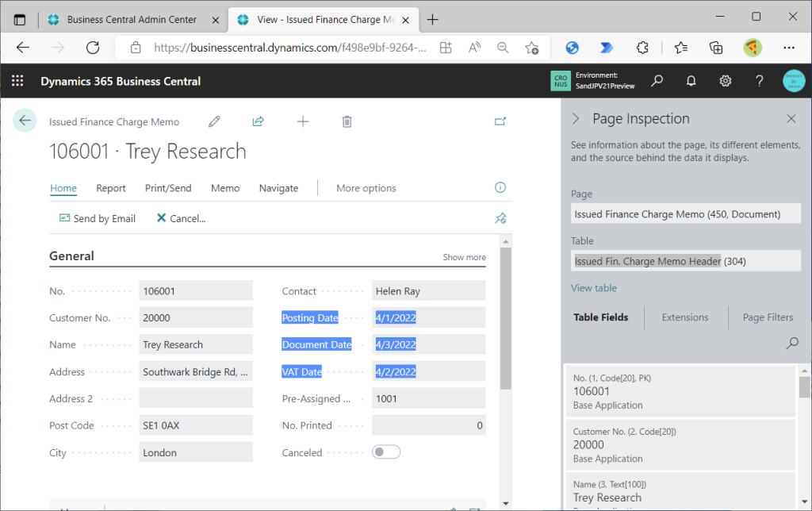Click the Address field Southwark Bridge Rd
The height and width of the screenshot is (511, 812).
(196, 371)
